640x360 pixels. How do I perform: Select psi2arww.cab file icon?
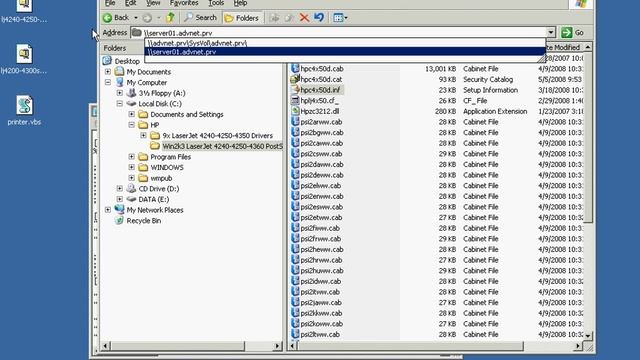point(295,122)
